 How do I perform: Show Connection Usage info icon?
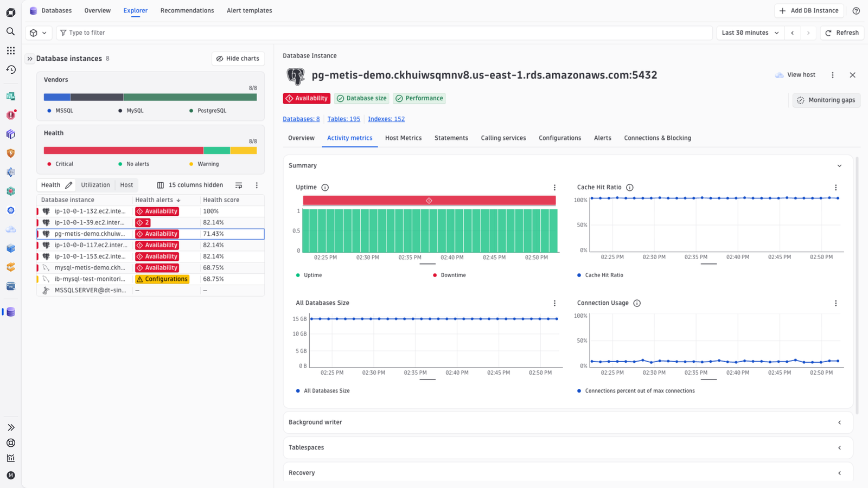pos(637,303)
